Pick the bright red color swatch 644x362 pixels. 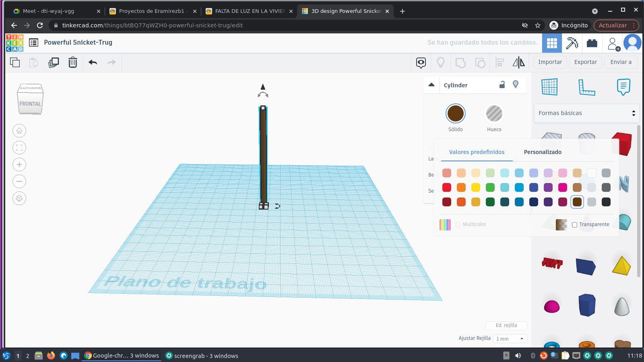coord(447,187)
